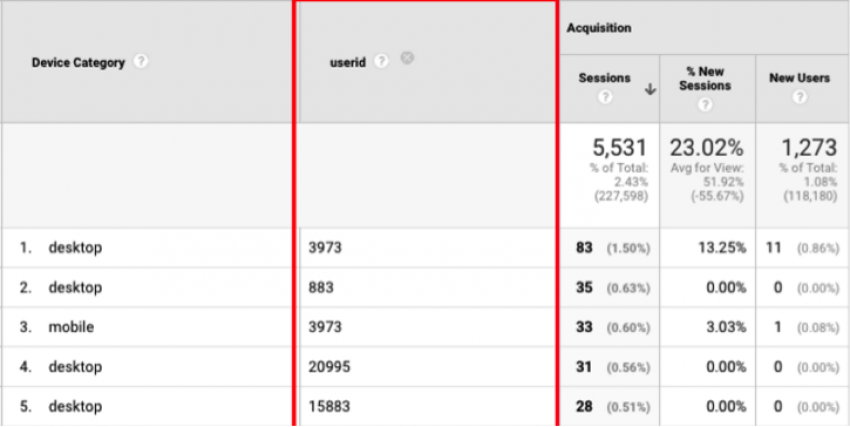This screenshot has height=427, width=850.
Task: Click sessions value 28 (0.51%)
Action: pyautogui.click(x=612, y=407)
